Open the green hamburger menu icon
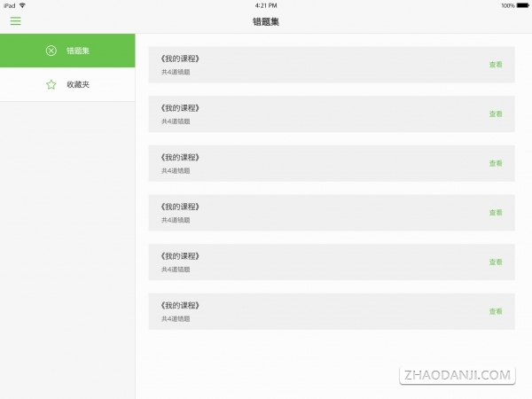 pos(16,21)
